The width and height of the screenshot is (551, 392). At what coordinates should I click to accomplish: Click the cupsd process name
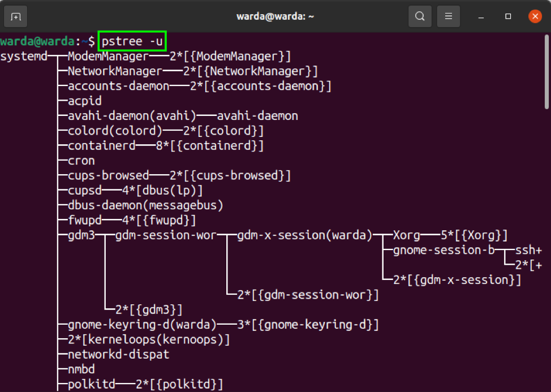[85, 191]
